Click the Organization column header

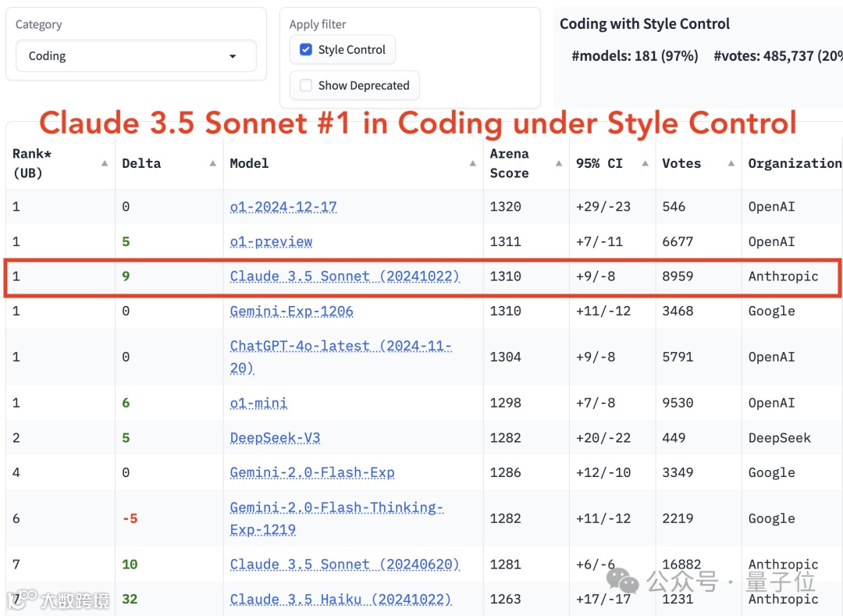pyautogui.click(x=795, y=163)
